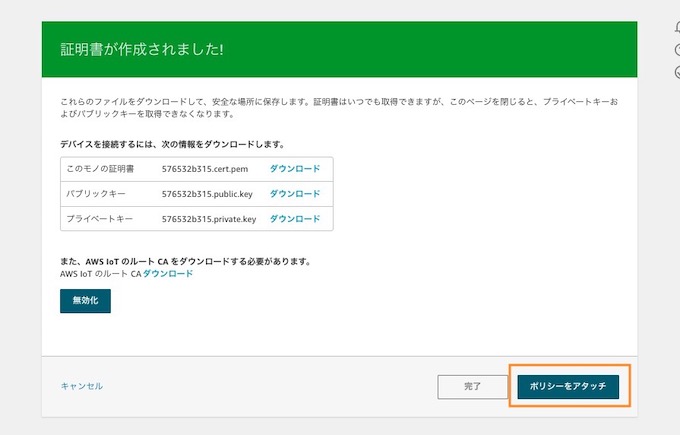This screenshot has height=435, width=680.
Task: Click the ポリシーをアタッチ button
Action: 568,386
